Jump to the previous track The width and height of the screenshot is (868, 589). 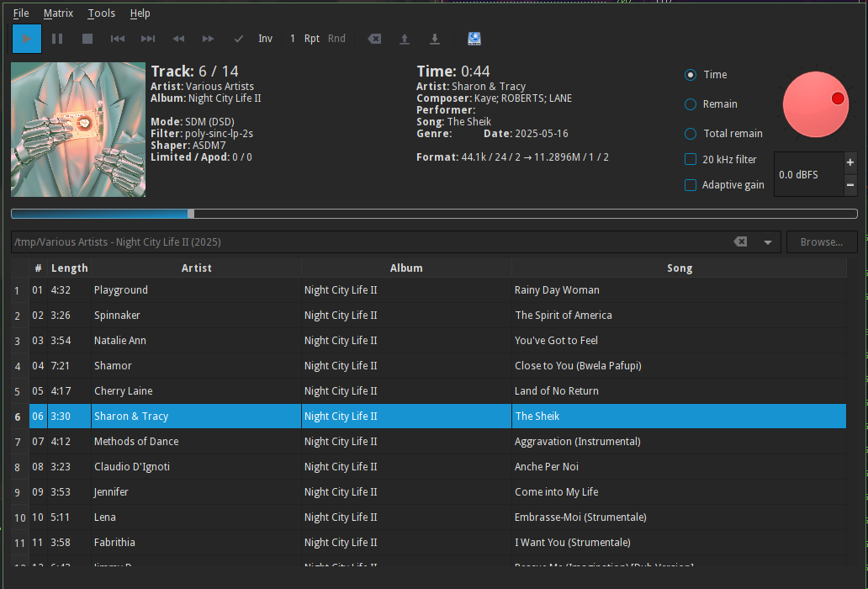coord(118,39)
